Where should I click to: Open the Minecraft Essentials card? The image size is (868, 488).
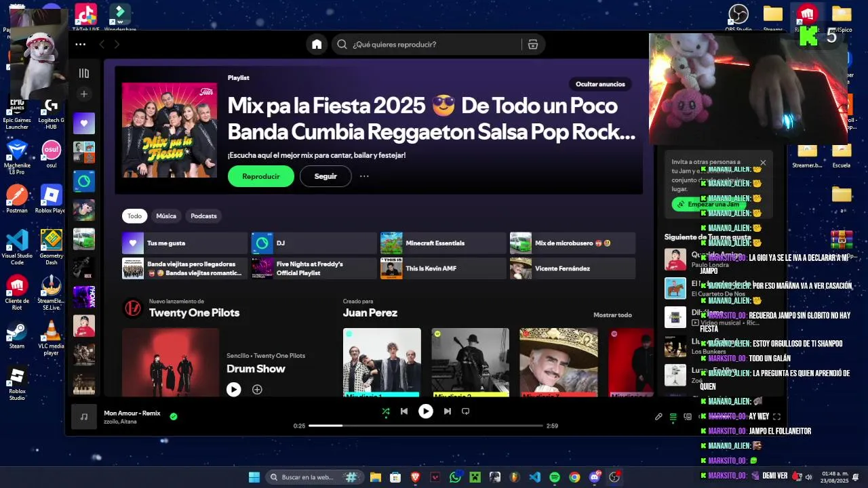(x=443, y=243)
